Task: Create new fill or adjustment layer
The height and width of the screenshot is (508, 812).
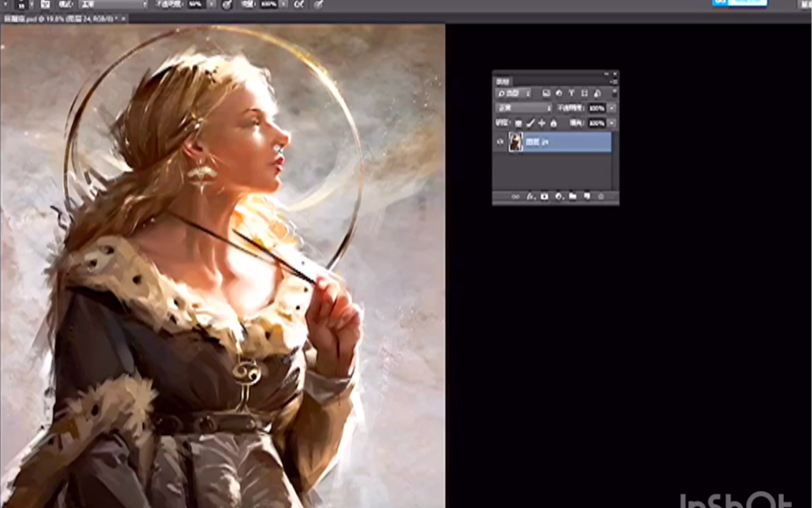Action: pos(559,196)
